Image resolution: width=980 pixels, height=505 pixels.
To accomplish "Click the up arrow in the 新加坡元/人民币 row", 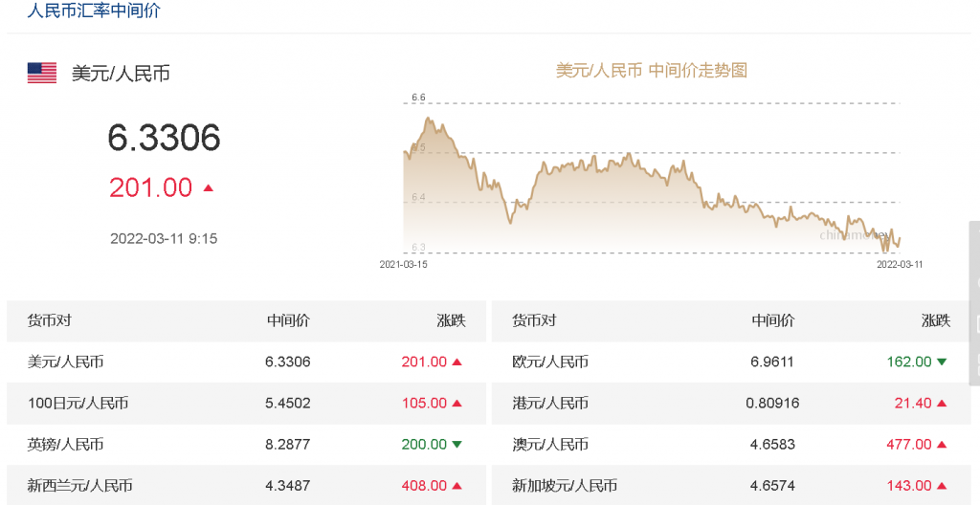I will click(942, 486).
